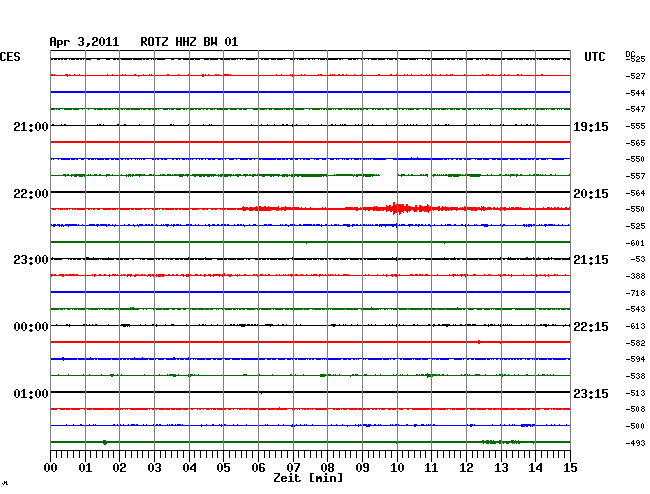Click the local time label "23:00"
Image resolution: width=650 pixels, height=494 pixels.
(31, 260)
